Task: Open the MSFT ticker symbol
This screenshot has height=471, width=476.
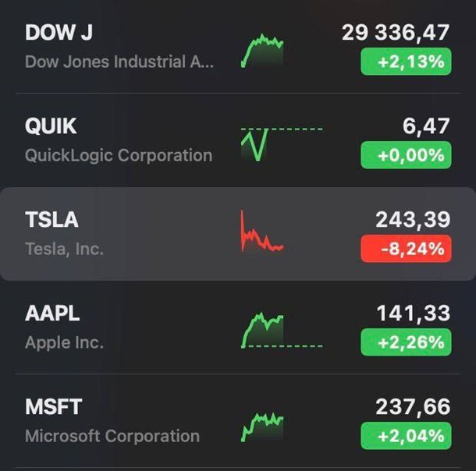Action: [x=53, y=407]
